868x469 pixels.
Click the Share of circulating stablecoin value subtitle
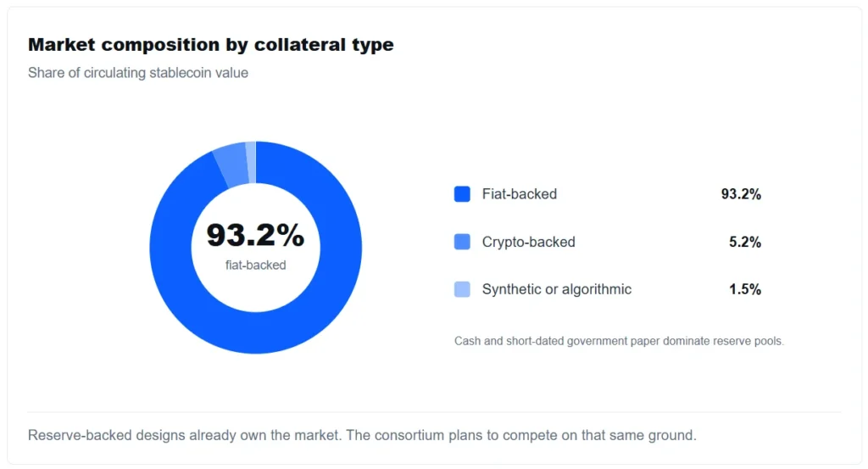138,73
